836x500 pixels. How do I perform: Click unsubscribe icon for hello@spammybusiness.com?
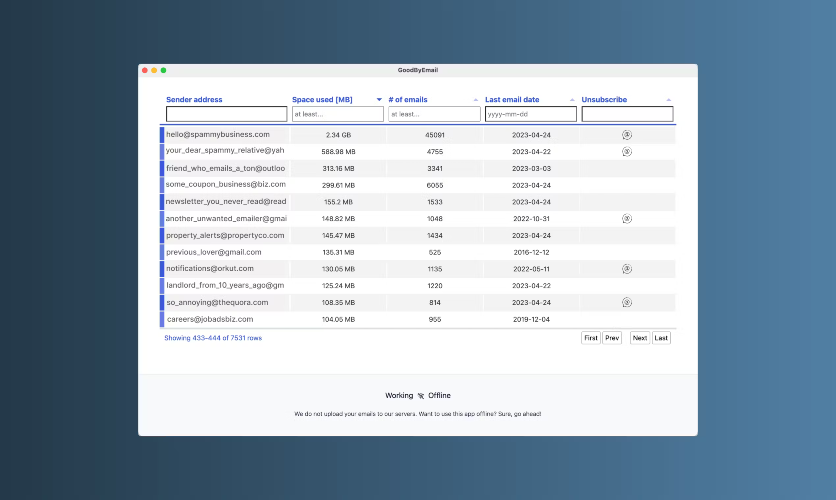[627, 134]
